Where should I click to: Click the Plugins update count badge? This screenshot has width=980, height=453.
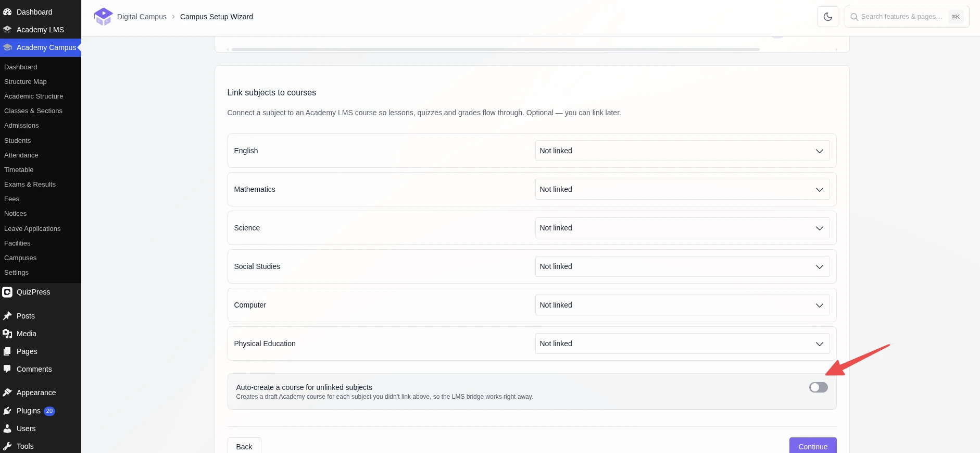49,411
